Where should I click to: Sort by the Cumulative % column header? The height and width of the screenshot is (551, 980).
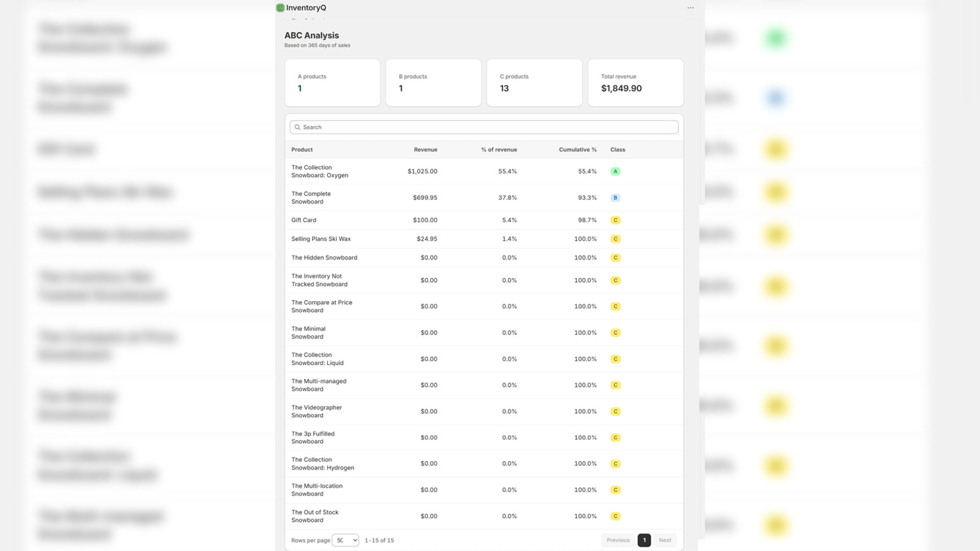tap(578, 149)
